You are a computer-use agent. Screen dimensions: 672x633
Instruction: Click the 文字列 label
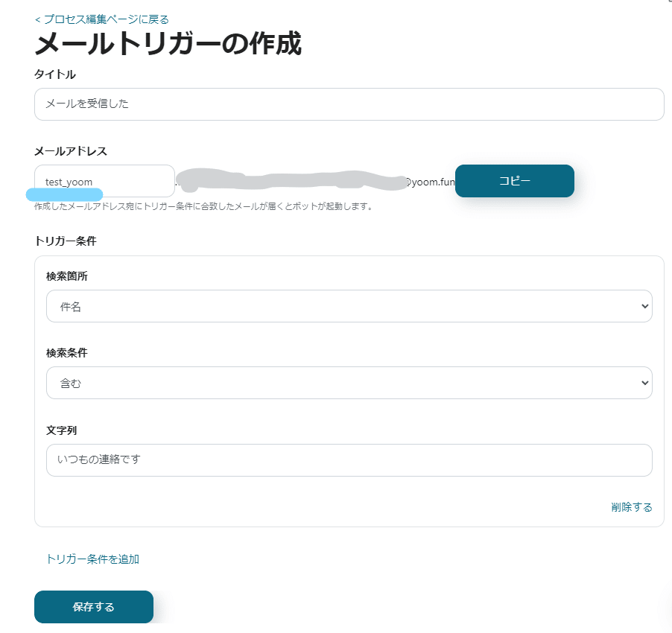[x=61, y=430]
